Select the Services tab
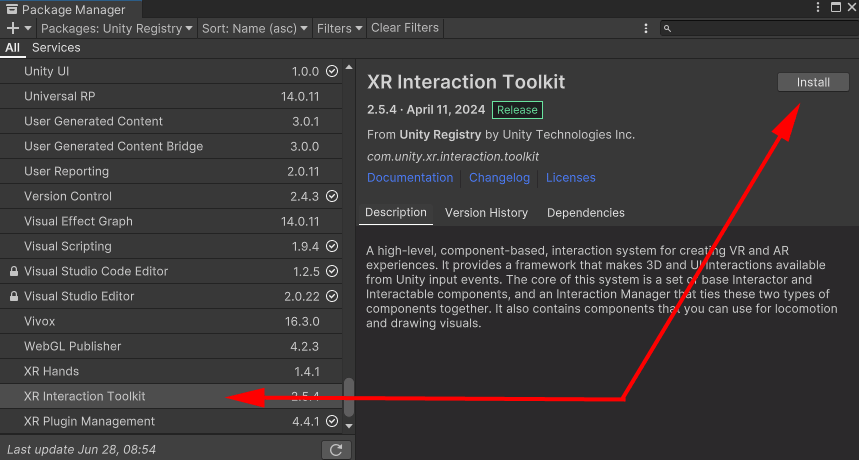Screen dimensions: 859x460 (56, 48)
